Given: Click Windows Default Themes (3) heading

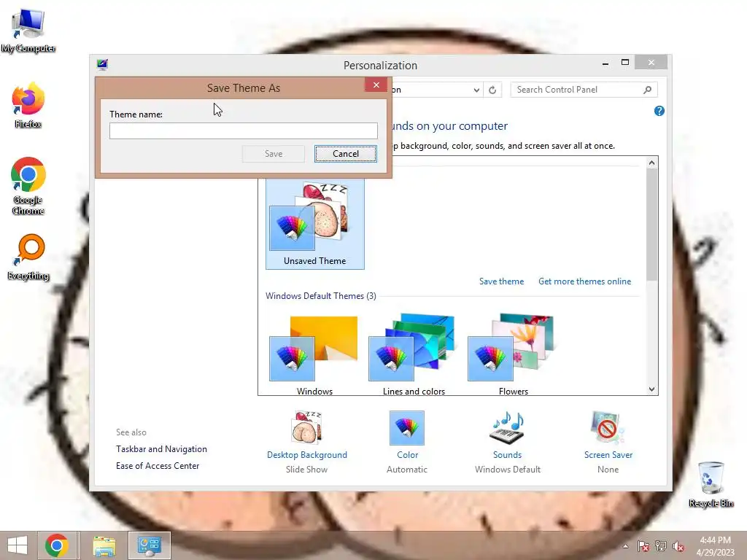Looking at the screenshot, I should (x=321, y=296).
